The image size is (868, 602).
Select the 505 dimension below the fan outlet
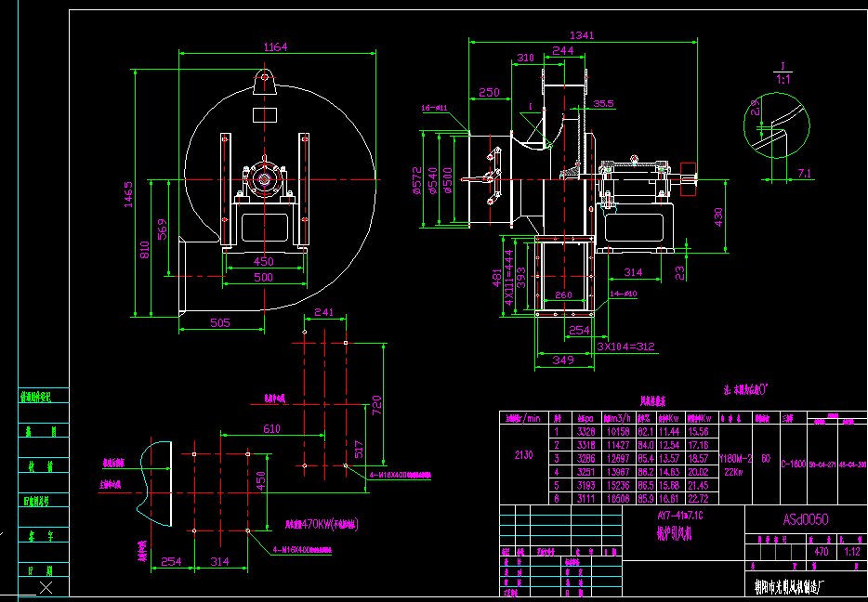pos(219,323)
